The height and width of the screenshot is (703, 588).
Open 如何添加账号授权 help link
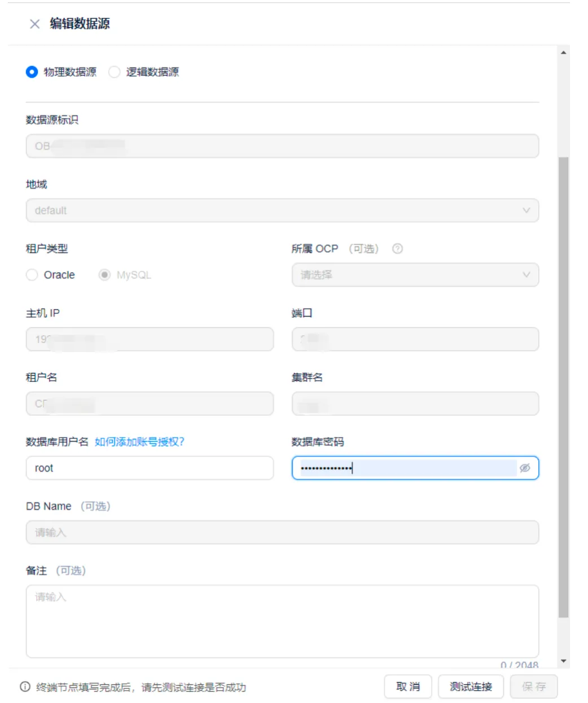tap(139, 442)
